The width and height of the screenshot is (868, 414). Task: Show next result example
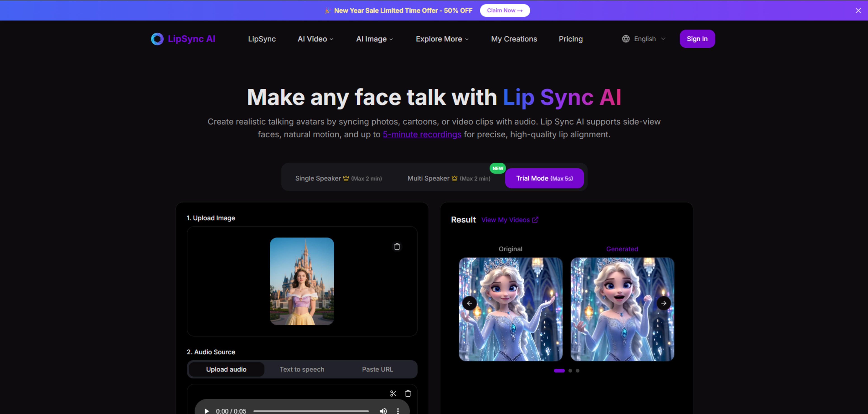pos(663,303)
